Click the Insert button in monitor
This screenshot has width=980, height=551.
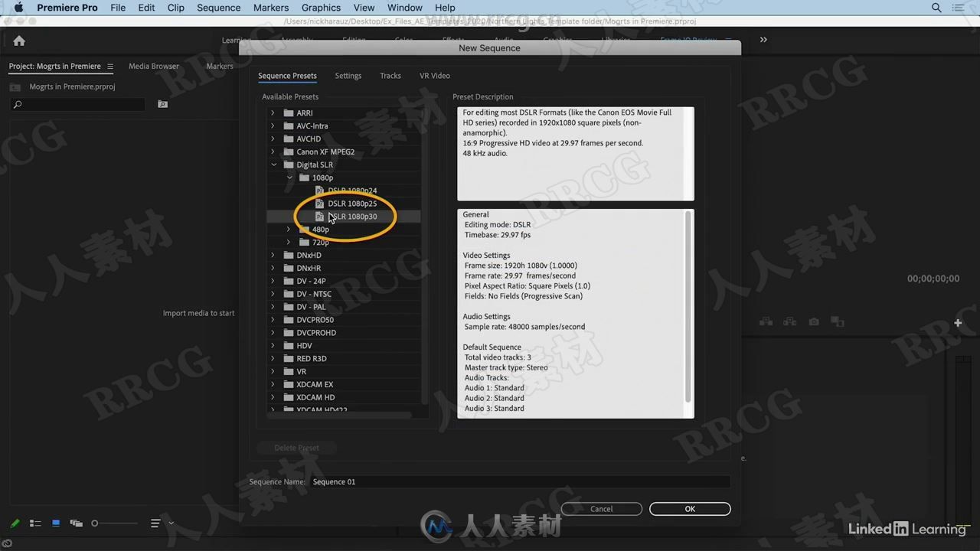pos(766,322)
